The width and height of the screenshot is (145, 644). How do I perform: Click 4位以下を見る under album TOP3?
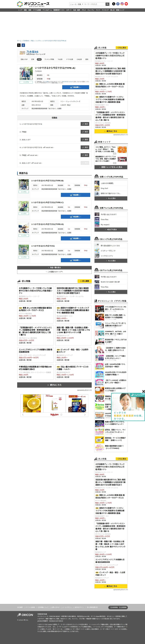(111, 229)
